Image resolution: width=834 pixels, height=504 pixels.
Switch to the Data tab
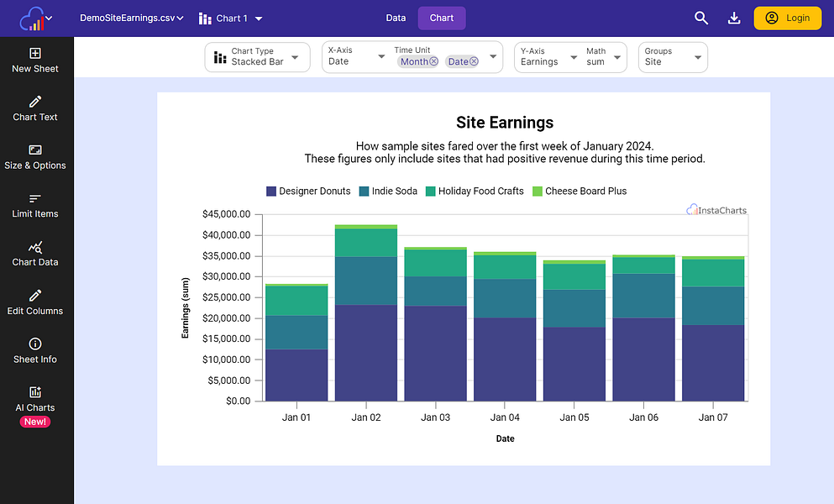pyautogui.click(x=396, y=18)
